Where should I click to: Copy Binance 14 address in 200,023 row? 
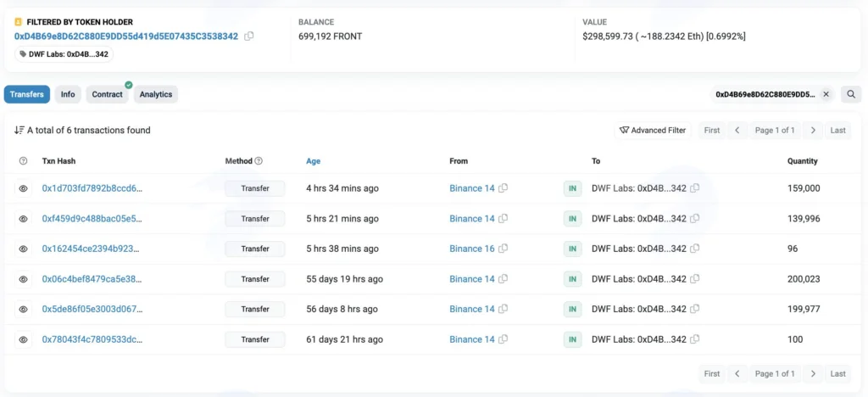pyautogui.click(x=503, y=279)
